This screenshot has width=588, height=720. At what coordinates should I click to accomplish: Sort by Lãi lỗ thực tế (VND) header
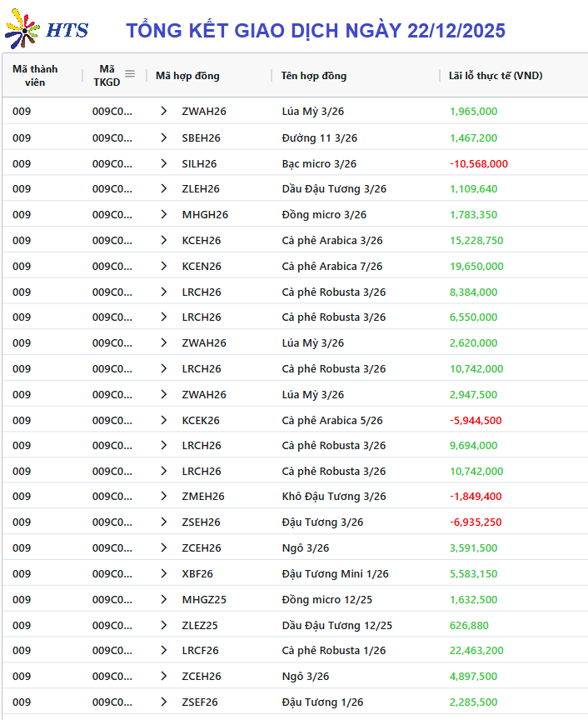coord(496,76)
